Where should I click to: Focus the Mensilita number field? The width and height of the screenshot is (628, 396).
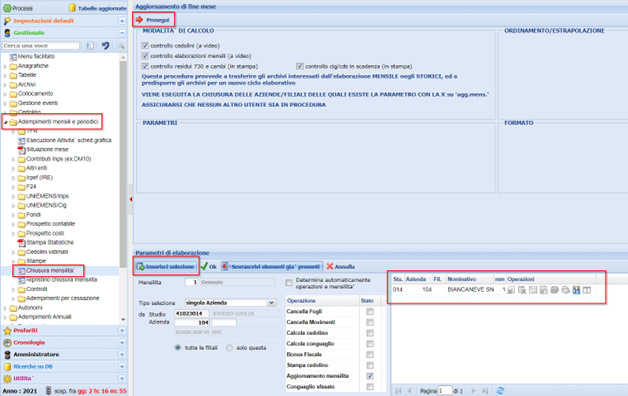point(191,282)
